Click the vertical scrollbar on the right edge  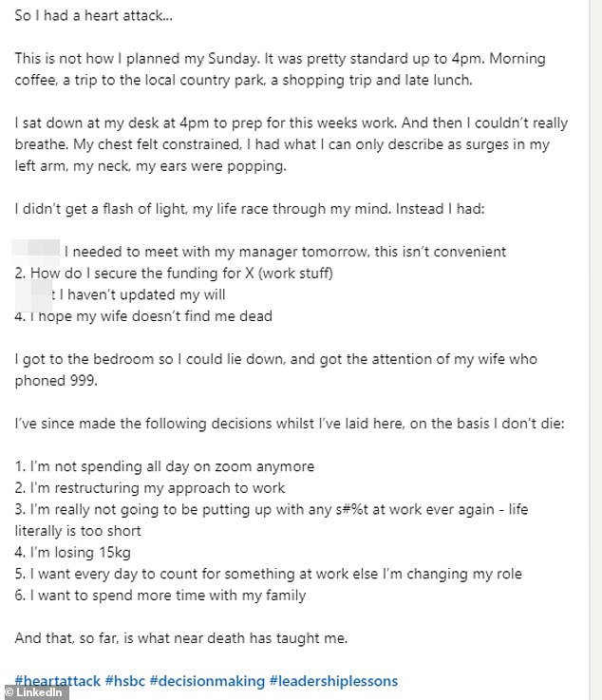(x=595, y=350)
